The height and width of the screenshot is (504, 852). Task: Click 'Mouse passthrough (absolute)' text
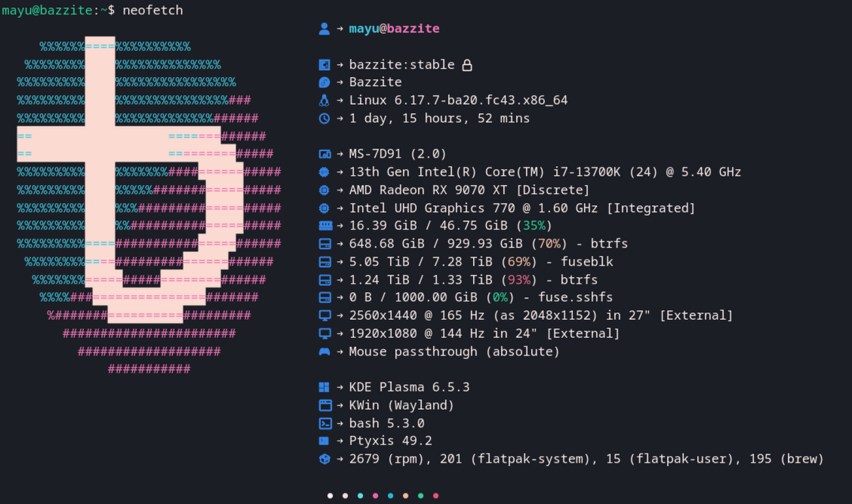pyautogui.click(x=454, y=352)
